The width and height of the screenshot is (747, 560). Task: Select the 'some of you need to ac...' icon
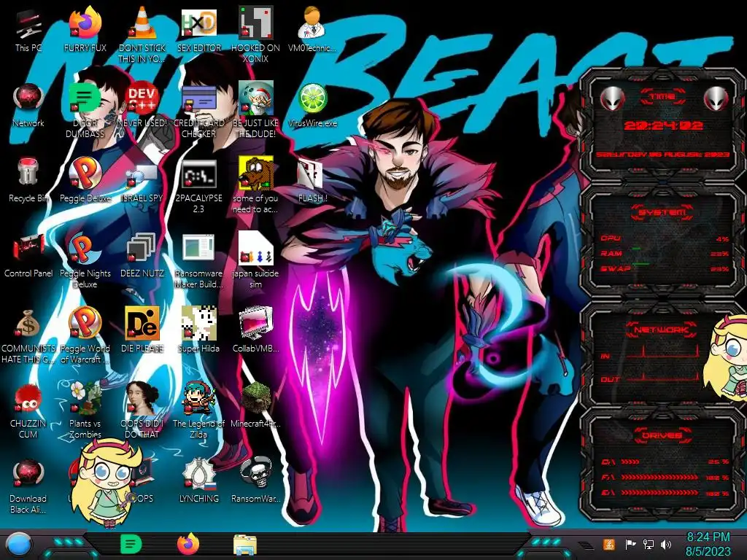tap(256, 184)
